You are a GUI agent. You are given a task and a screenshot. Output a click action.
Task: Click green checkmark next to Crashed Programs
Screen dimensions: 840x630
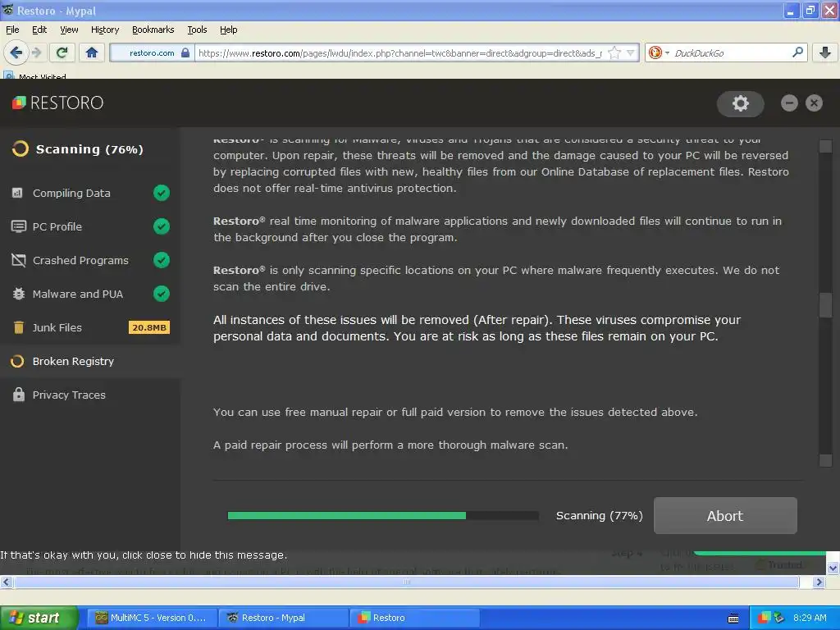[162, 260]
